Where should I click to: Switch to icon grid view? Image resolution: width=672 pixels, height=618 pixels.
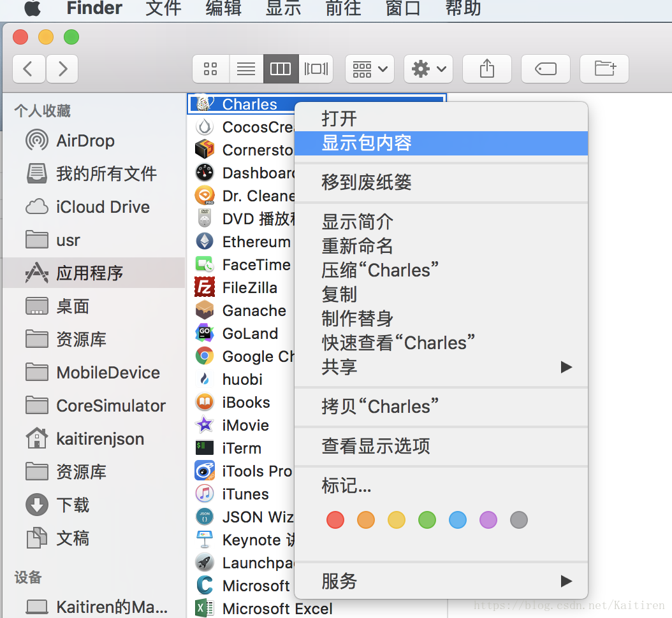pyautogui.click(x=210, y=69)
